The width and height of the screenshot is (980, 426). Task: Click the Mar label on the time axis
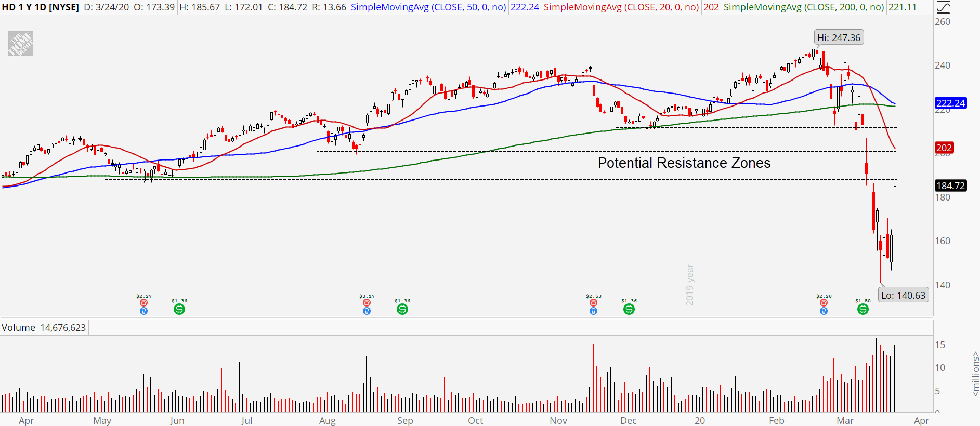pyautogui.click(x=845, y=421)
